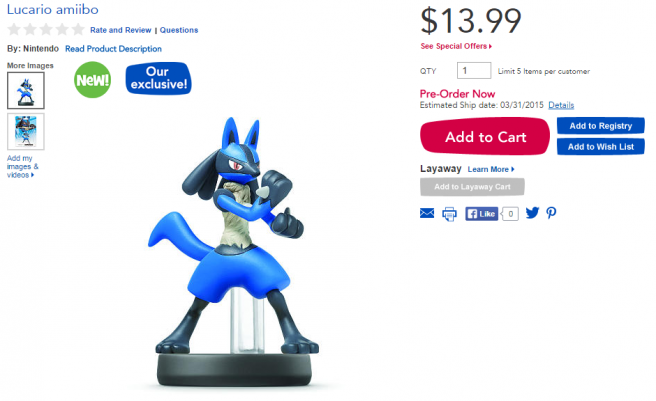Select the boxed Lucario thumbnail image
Screen dimensions: 656x401
tap(25, 131)
